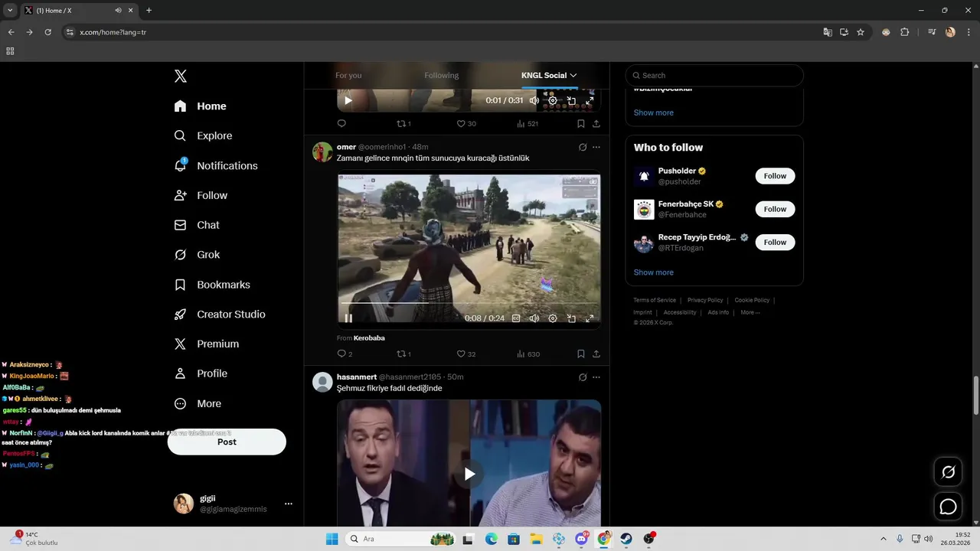The height and width of the screenshot is (551, 980).
Task: Open Creator Studio from sidebar
Action: coord(220,315)
